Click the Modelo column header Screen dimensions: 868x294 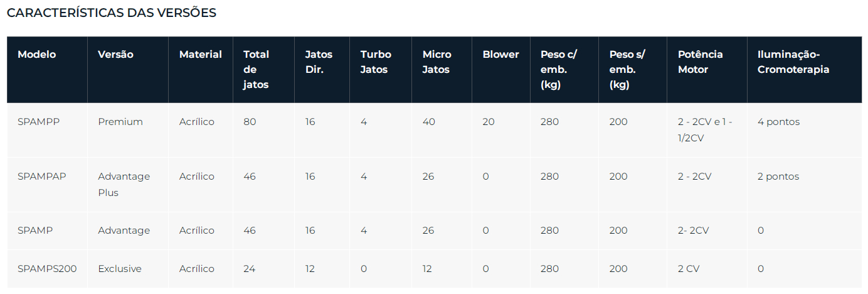coord(36,55)
